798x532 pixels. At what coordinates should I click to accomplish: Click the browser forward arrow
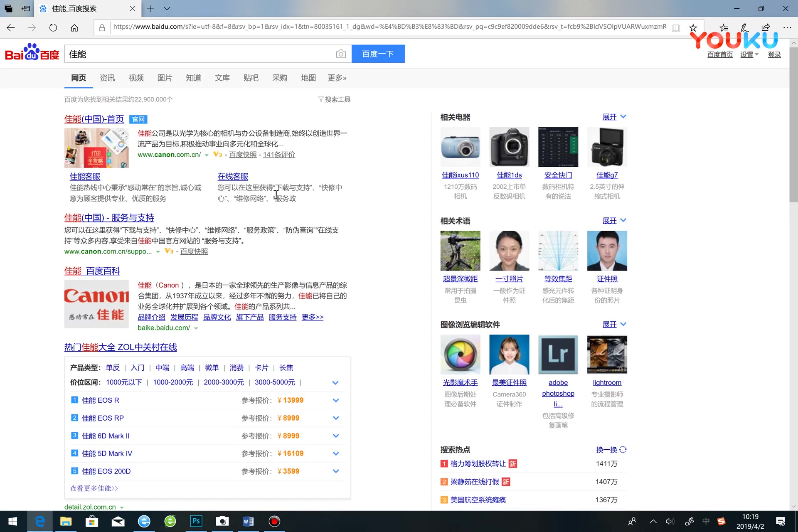32,27
